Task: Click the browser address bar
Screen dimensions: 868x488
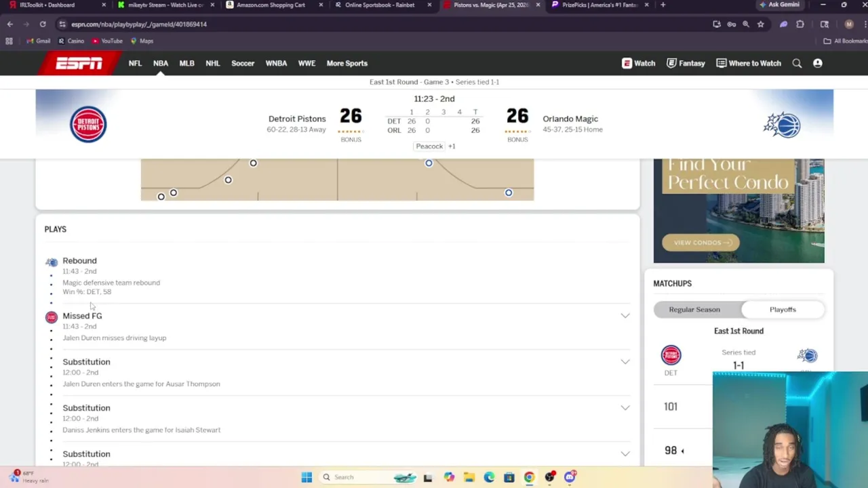Action: pos(380,24)
